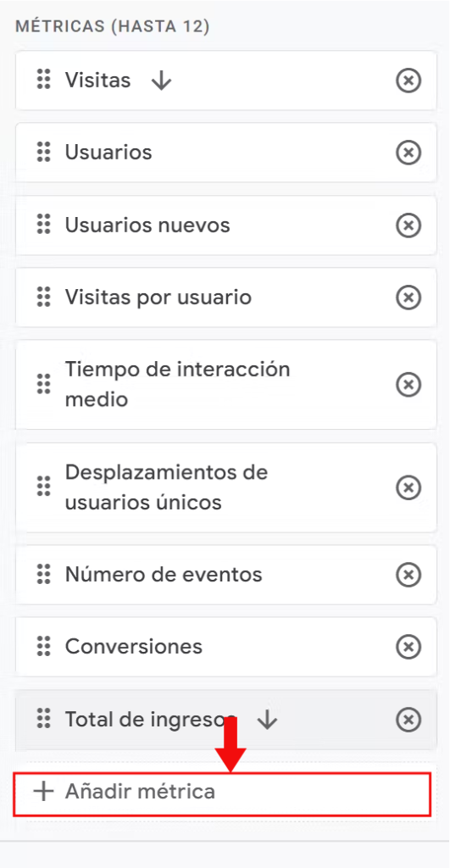Remove the Número de eventos metric

408,575
